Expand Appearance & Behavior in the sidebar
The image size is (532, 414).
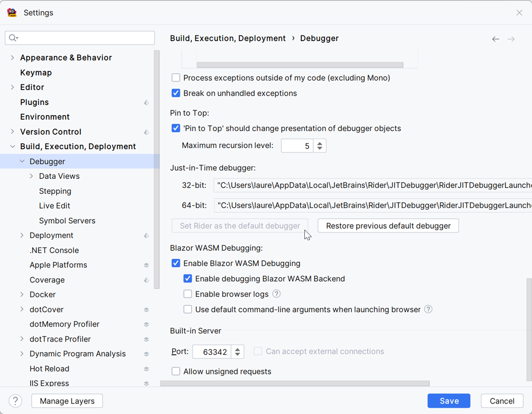point(11,57)
